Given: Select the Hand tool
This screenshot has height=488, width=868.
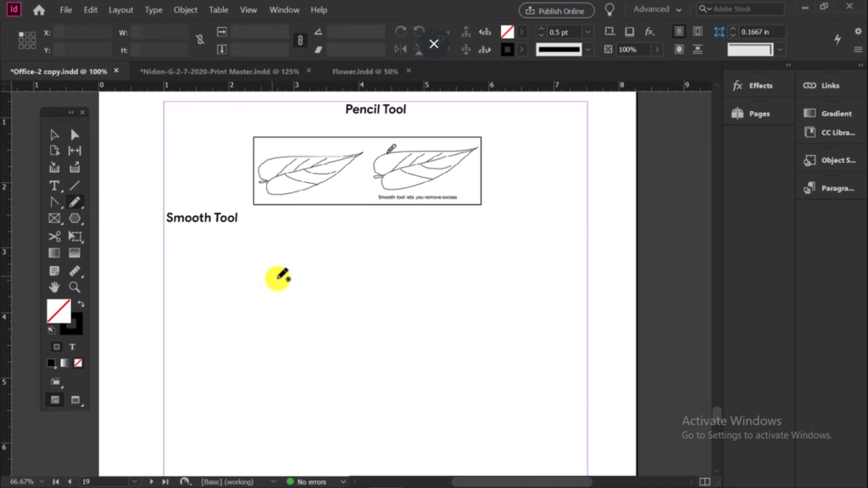Looking at the screenshot, I should pos(54,287).
